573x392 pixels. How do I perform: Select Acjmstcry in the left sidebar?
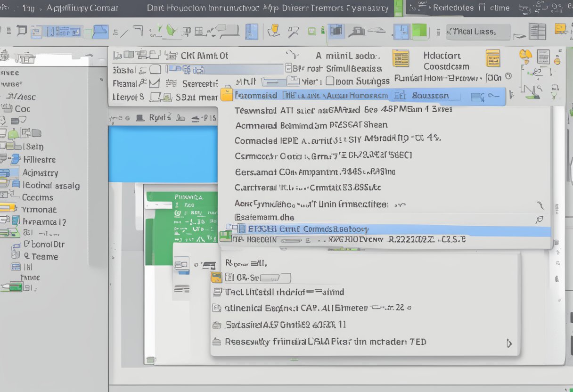(x=40, y=173)
